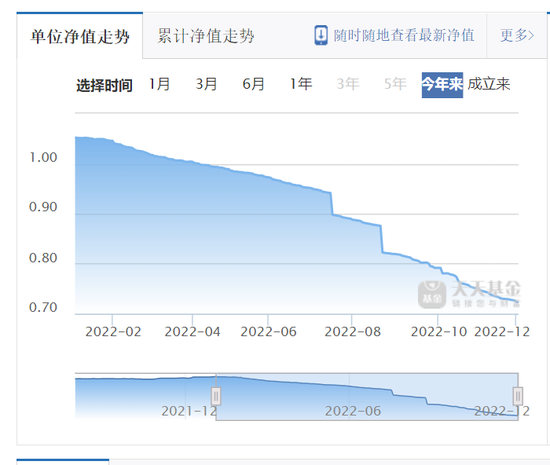Select the 1年 time range
The height and width of the screenshot is (465, 550).
pyautogui.click(x=301, y=84)
